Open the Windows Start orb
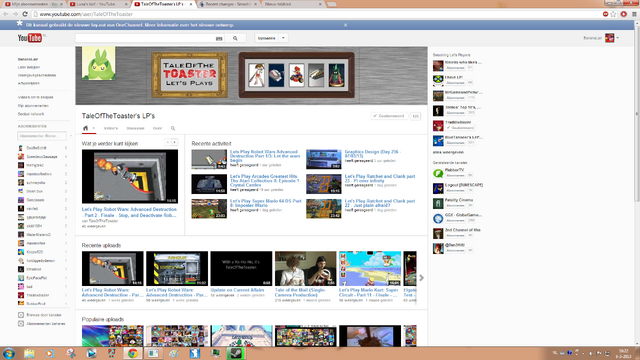 9,353
